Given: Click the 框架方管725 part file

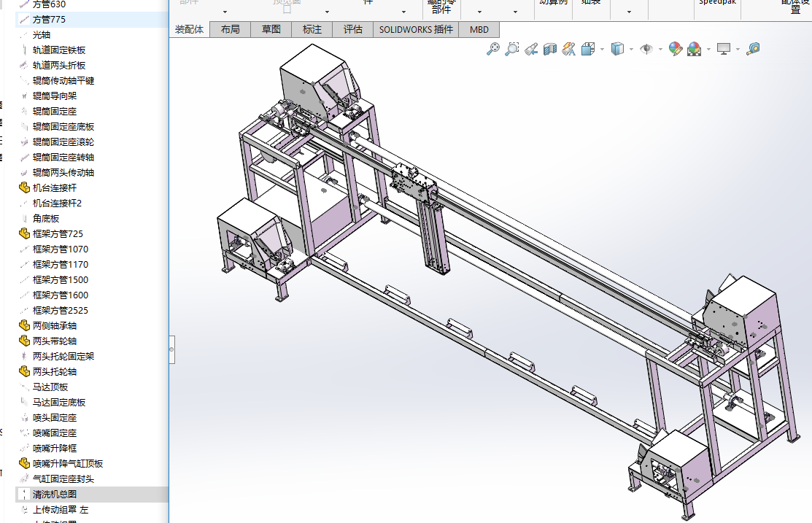Looking at the screenshot, I should click(x=58, y=233).
